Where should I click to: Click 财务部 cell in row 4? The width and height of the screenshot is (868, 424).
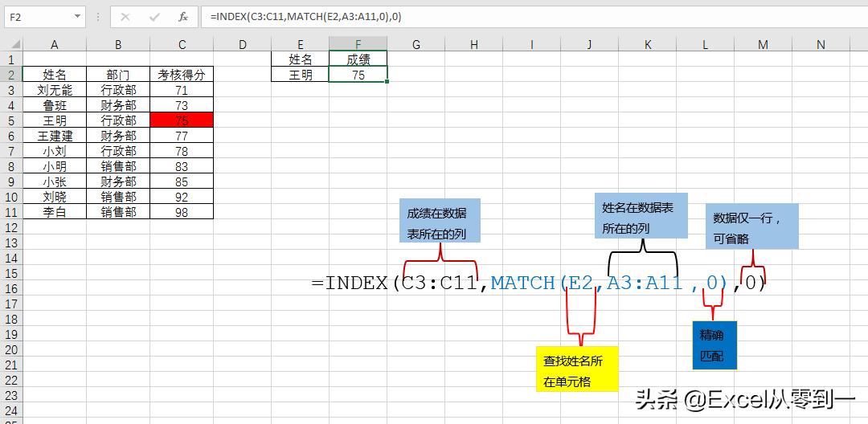(118, 105)
